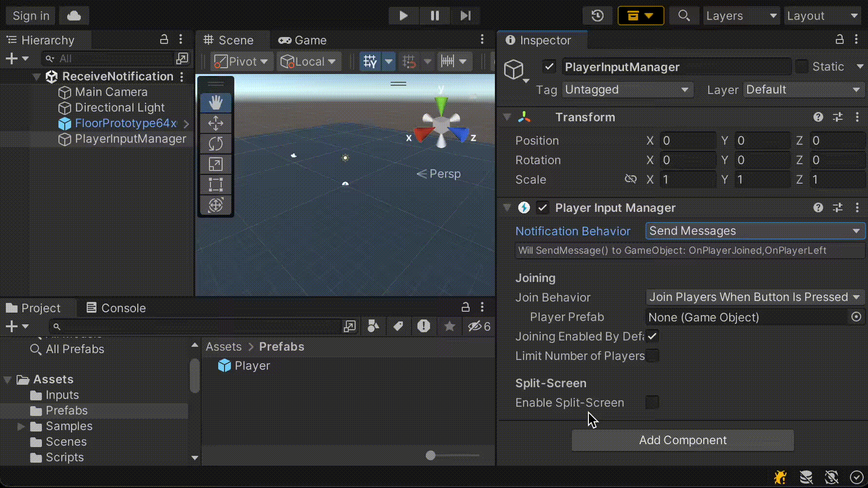Click the Assets breadcrumb link
Viewport: 868px width, 488px height.
coord(224,347)
